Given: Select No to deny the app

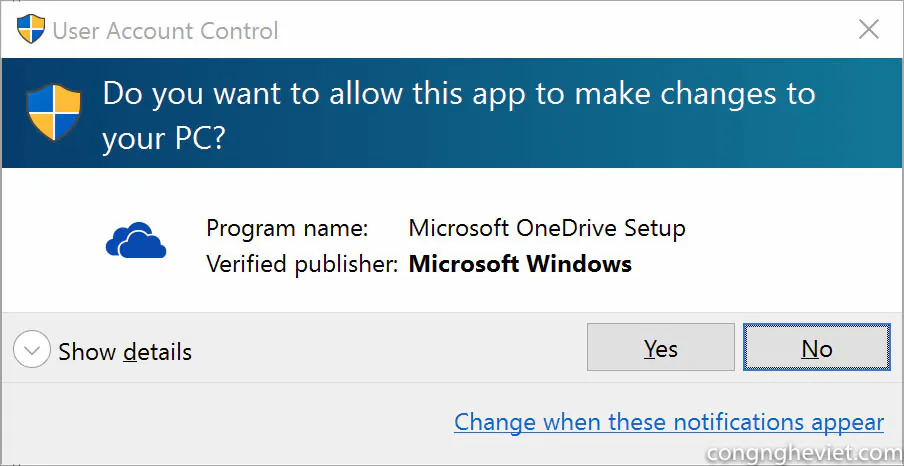Looking at the screenshot, I should [x=816, y=347].
